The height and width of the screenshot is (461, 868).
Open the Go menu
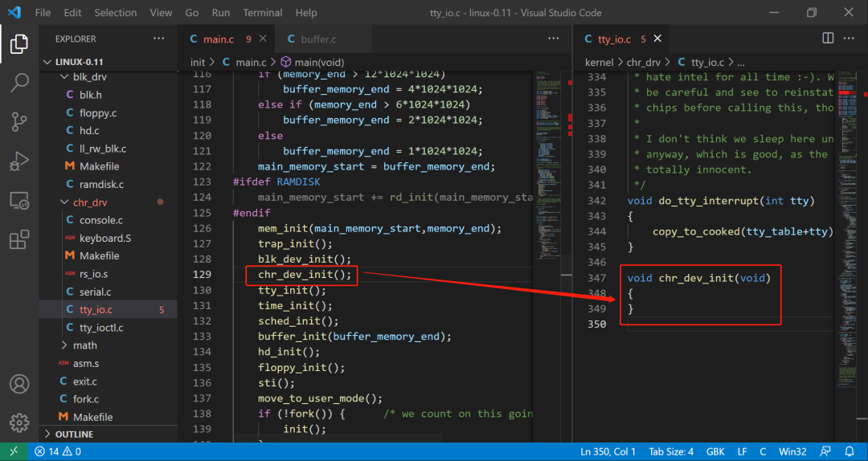pyautogui.click(x=192, y=12)
